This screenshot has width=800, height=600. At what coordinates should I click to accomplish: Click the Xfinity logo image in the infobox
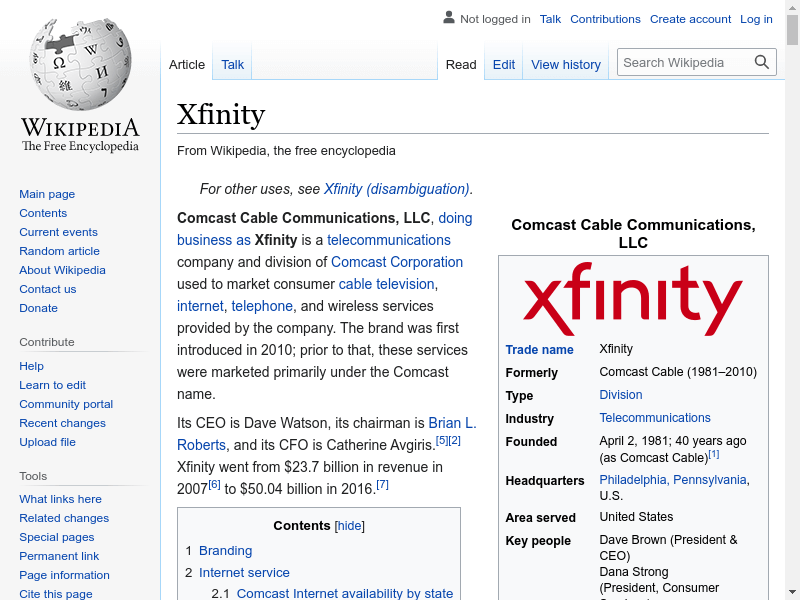(x=633, y=298)
